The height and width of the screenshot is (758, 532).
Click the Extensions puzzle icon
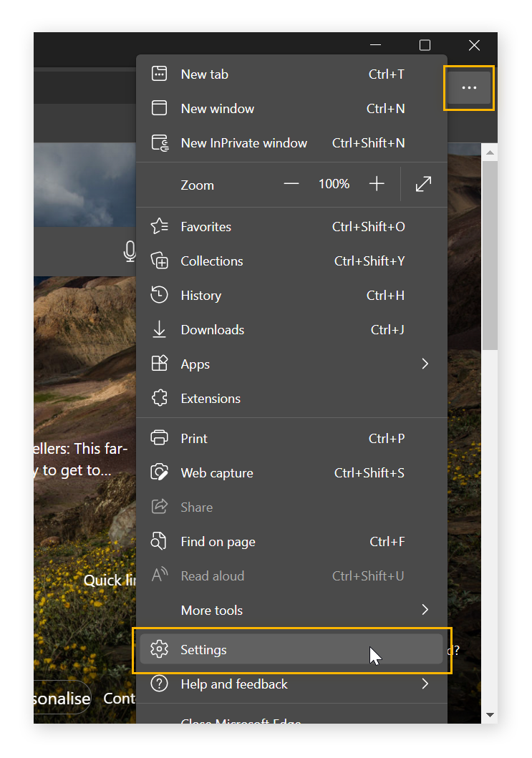(160, 398)
